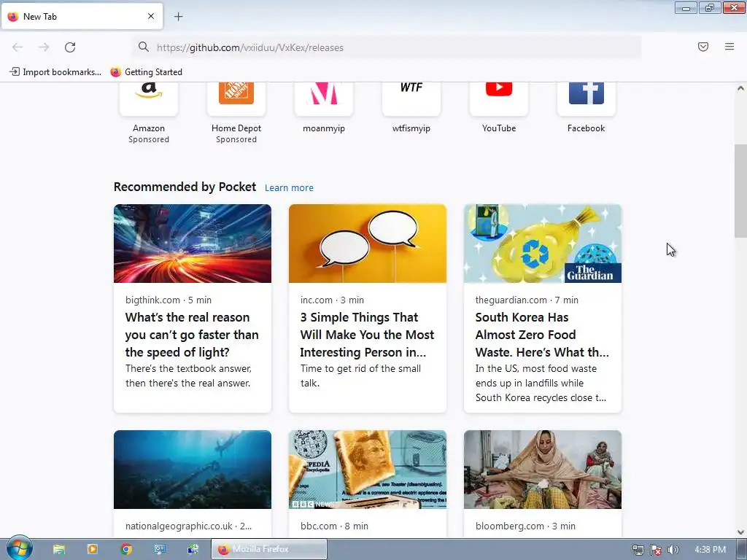Click the Forward navigation arrow

[x=44, y=47]
